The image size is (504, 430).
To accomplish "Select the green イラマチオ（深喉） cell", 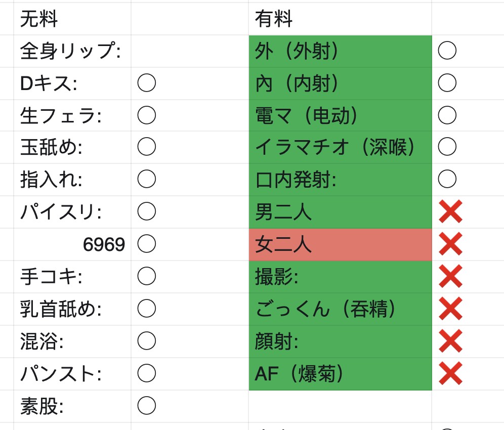I will (x=340, y=147).
